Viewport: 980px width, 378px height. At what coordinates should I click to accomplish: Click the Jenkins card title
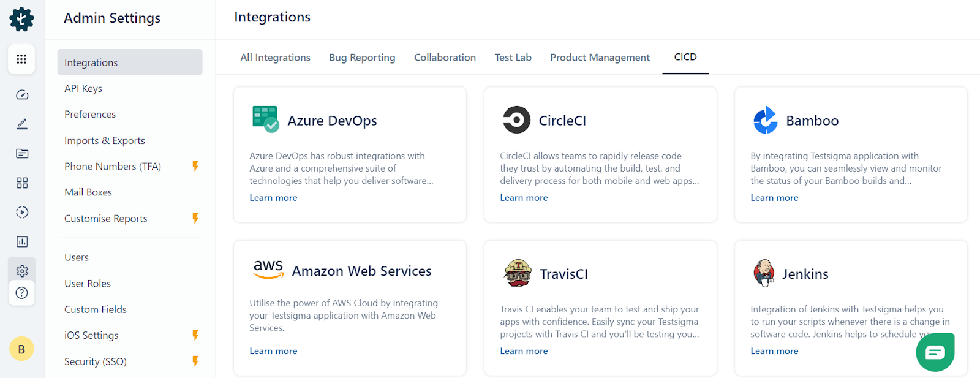tap(805, 274)
